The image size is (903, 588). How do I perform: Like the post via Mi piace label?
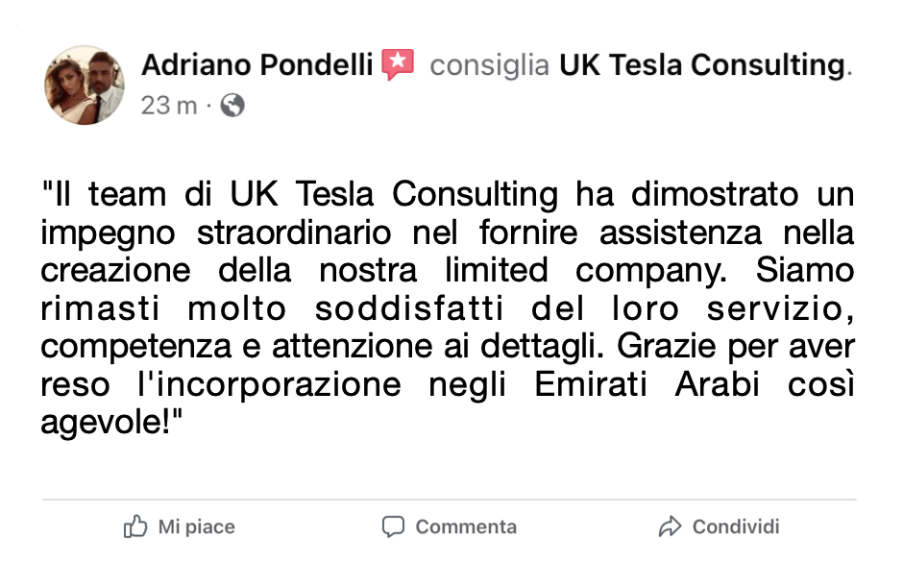(196, 527)
